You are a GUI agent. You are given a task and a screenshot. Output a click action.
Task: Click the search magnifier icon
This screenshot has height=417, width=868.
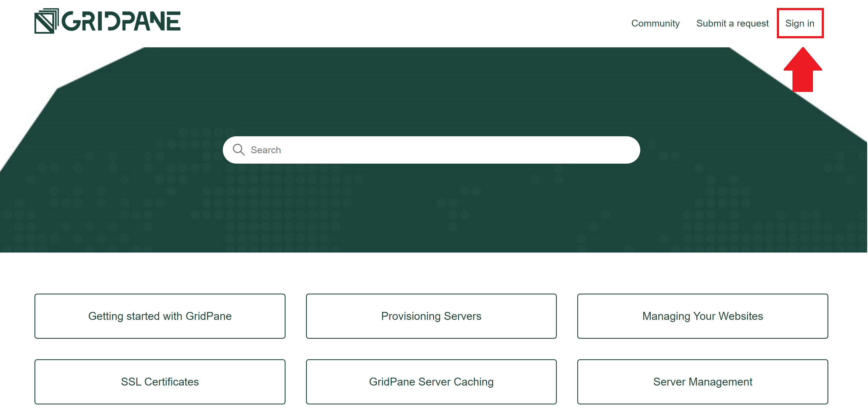click(239, 150)
